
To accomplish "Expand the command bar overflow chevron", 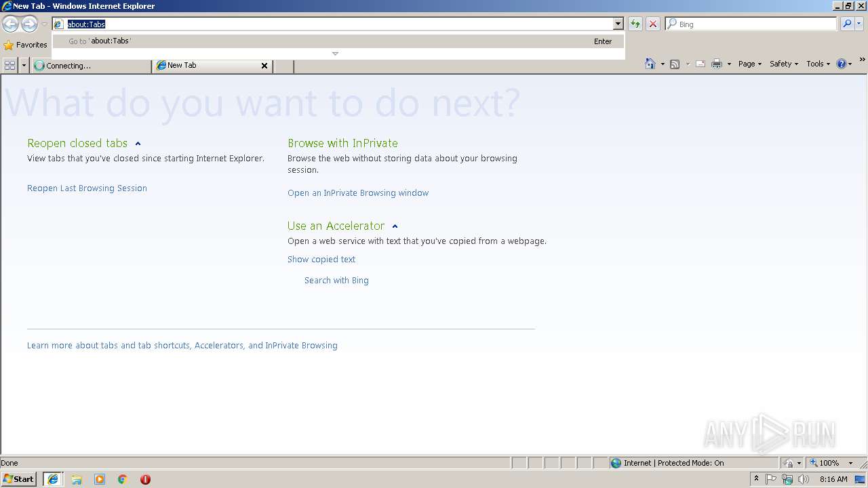I will (x=862, y=60).
